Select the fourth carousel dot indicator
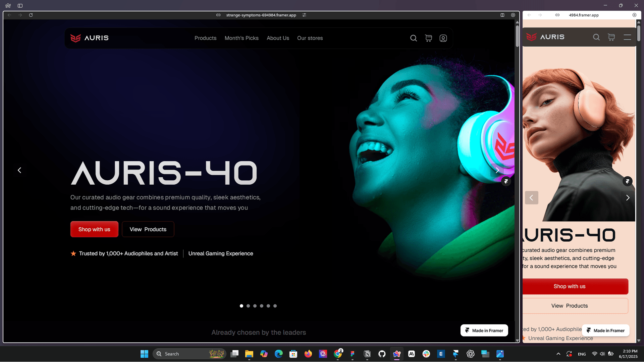 pyautogui.click(x=262, y=306)
